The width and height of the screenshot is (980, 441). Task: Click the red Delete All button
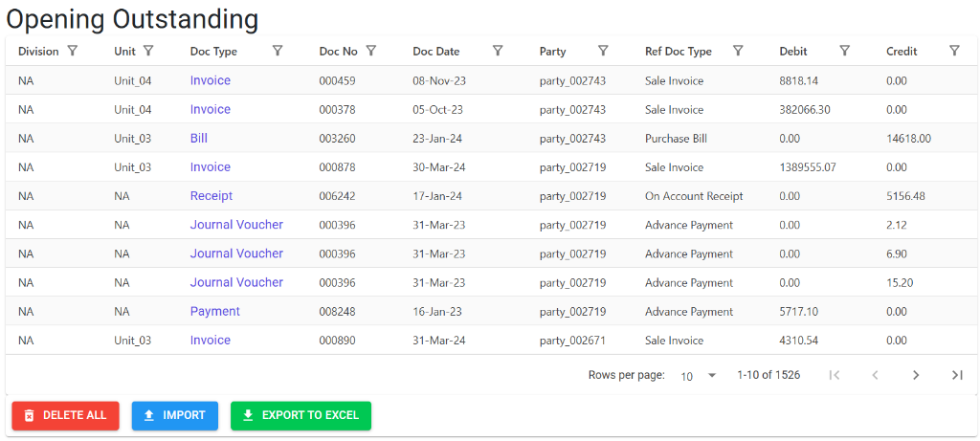66,415
